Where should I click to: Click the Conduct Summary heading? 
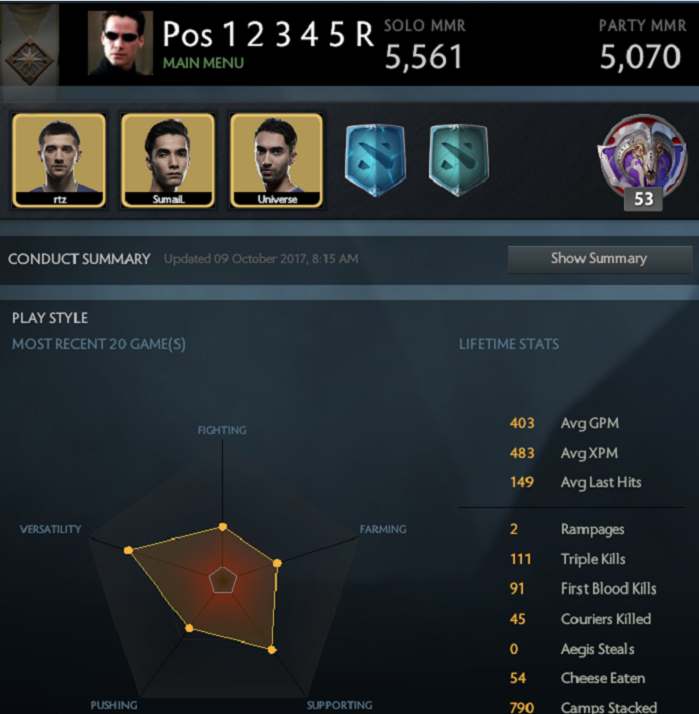click(79, 259)
